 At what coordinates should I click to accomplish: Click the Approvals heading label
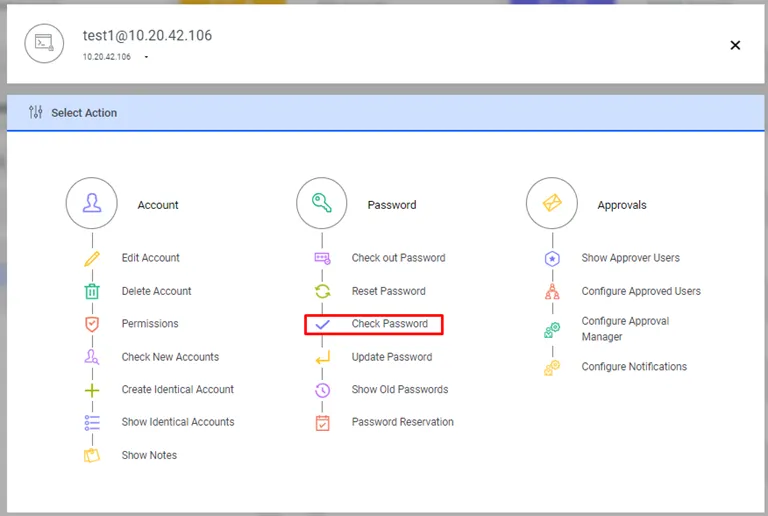point(622,205)
